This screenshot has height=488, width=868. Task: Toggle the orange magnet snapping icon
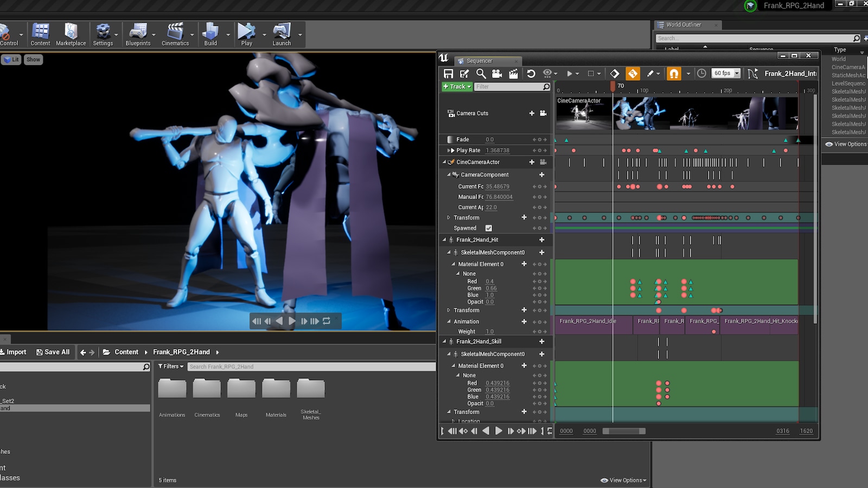(674, 74)
